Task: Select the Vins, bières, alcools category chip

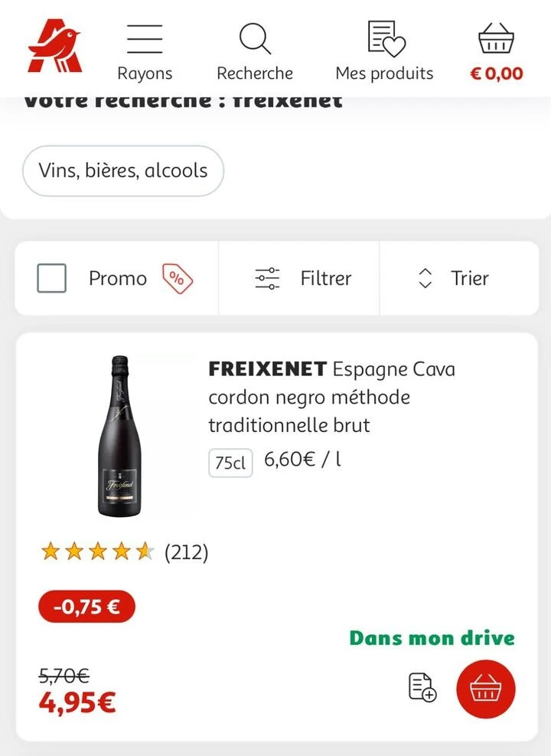Action: [x=123, y=171]
